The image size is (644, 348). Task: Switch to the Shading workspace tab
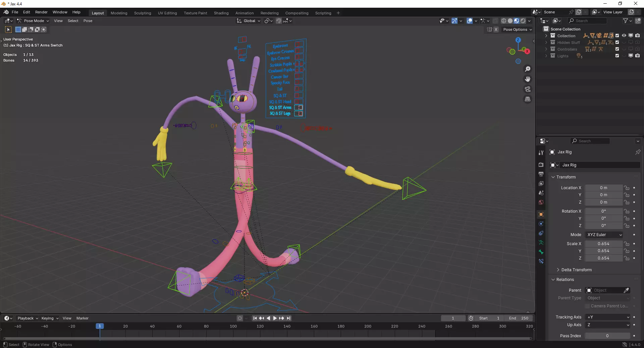coord(221,13)
